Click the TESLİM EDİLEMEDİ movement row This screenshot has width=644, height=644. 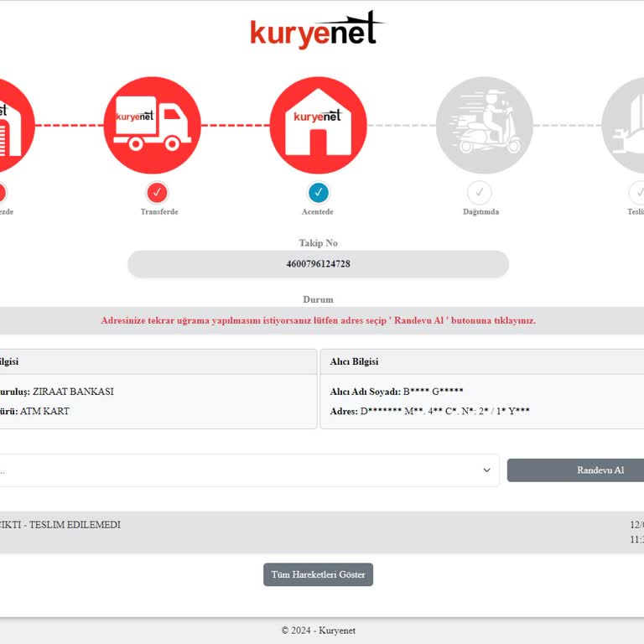pos(322,532)
